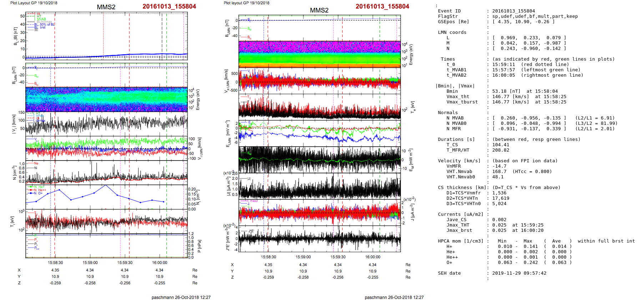Select the magenta electron energy spectrogram panel

(x=320, y=54)
